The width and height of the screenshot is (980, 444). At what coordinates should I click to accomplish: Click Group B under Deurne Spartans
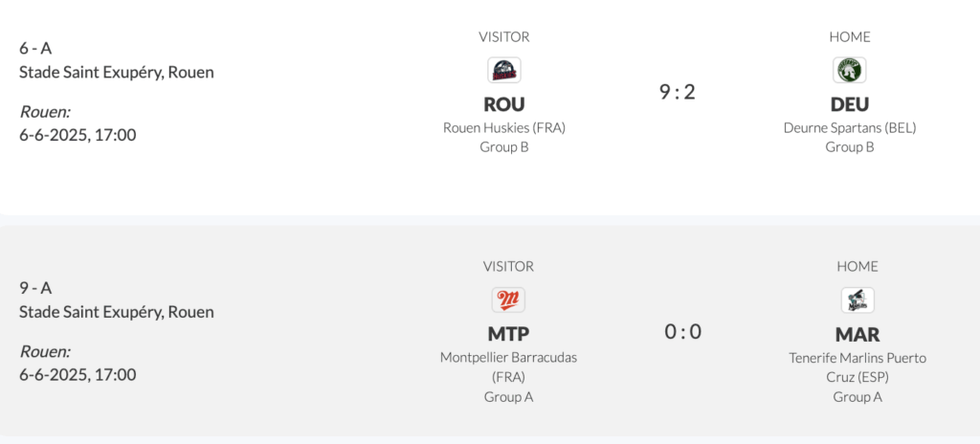[849, 147]
